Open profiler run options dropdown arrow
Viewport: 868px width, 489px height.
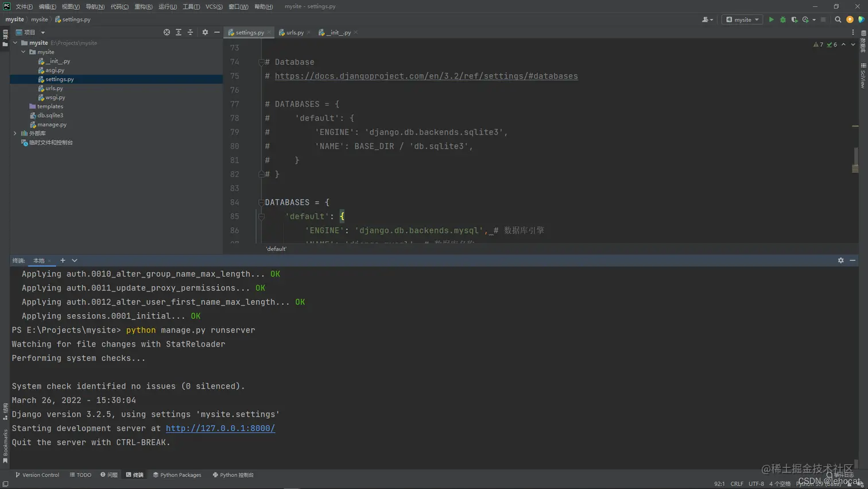pos(814,20)
